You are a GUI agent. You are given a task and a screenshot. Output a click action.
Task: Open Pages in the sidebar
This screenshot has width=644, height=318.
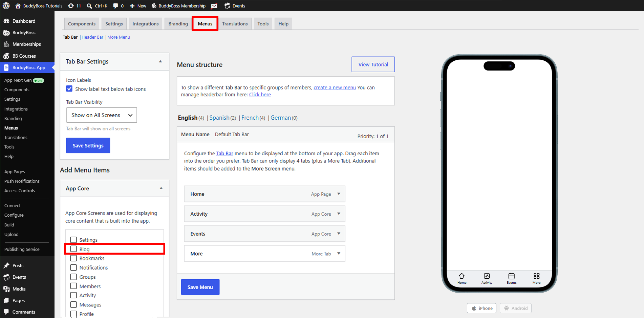coord(19,300)
